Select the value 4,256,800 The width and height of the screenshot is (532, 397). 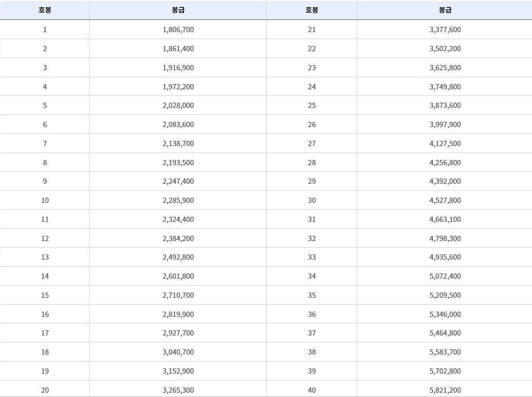(445, 163)
